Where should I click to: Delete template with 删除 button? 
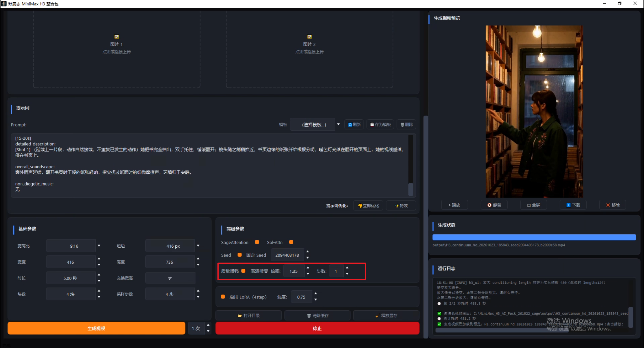pos(406,125)
